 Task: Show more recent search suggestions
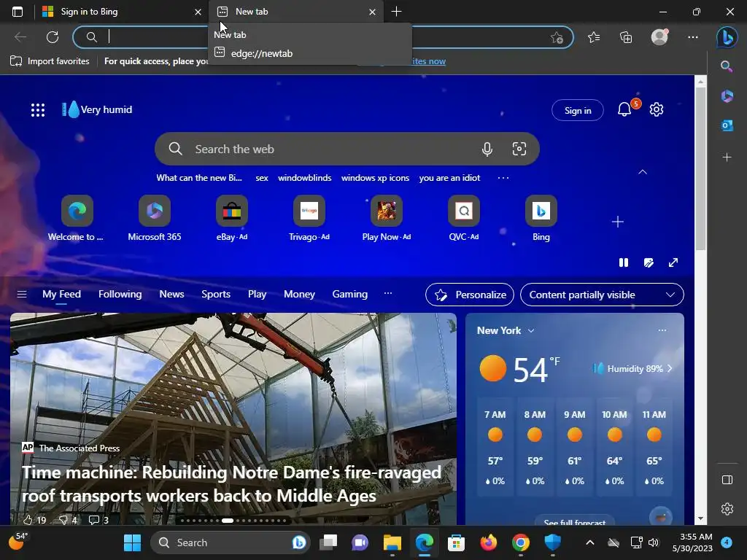pos(503,178)
